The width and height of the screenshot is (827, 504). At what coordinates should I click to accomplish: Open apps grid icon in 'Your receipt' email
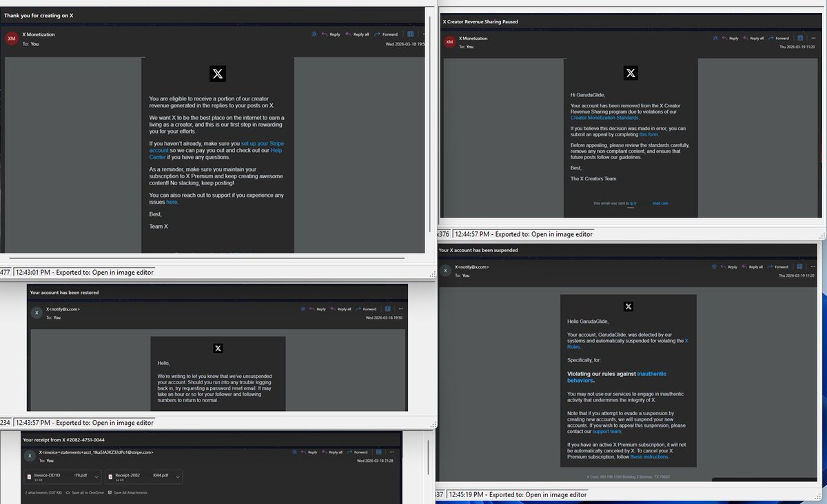(x=378, y=452)
